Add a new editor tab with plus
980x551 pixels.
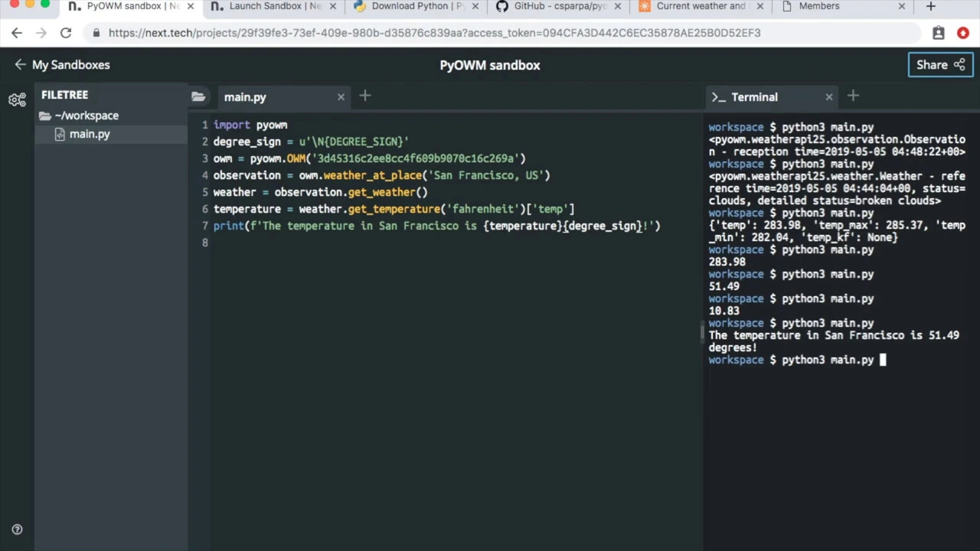tap(364, 96)
